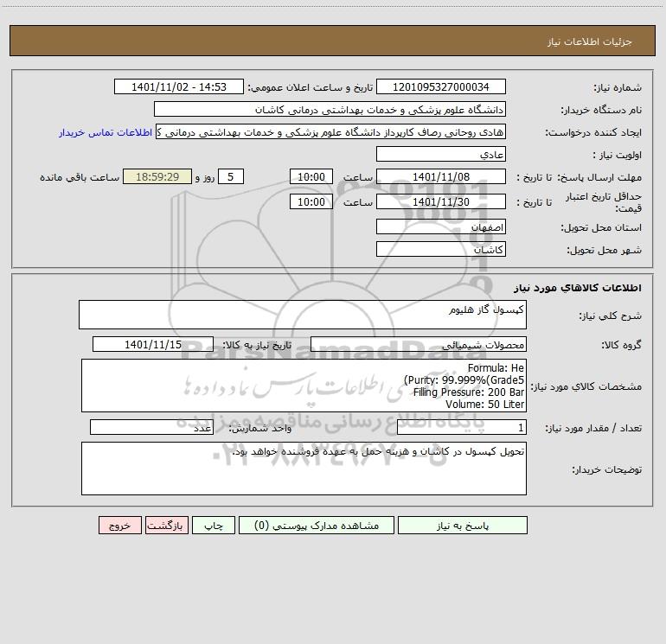
Task: Click product group field محصولات شیمیائی
Action: pyautogui.click(x=419, y=344)
